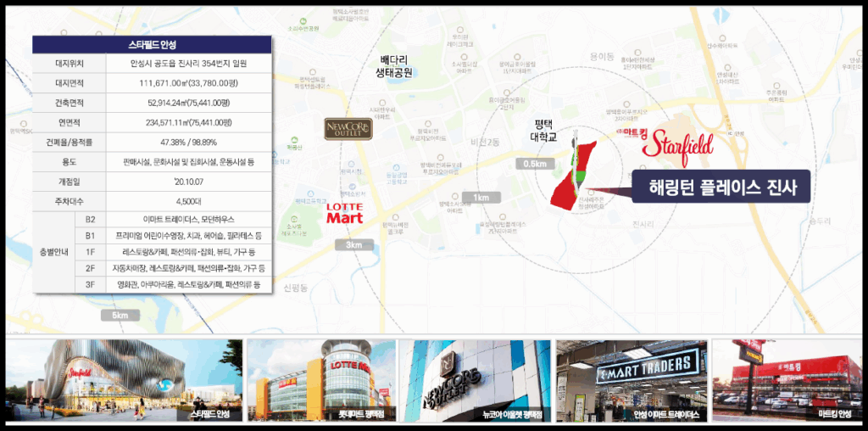Viewport: 868px width, 431px height.
Task: Click the 개점일 row label
Action: pyautogui.click(x=70, y=182)
